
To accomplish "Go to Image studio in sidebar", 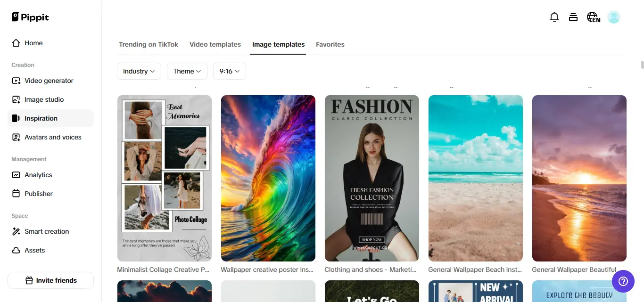I will click(x=44, y=99).
